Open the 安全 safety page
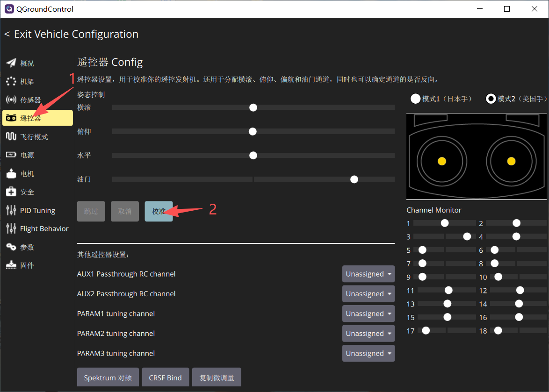The height and width of the screenshot is (392, 549). tap(37, 192)
